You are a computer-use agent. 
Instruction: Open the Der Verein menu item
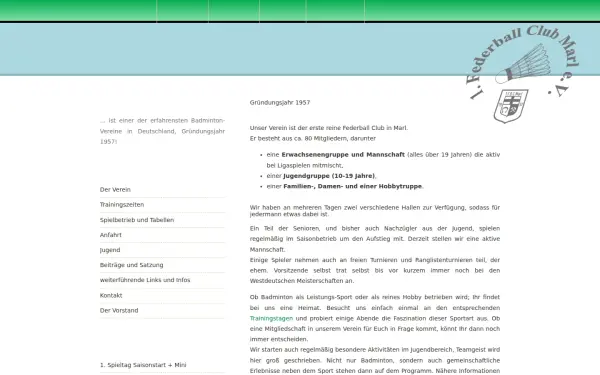coord(115,189)
